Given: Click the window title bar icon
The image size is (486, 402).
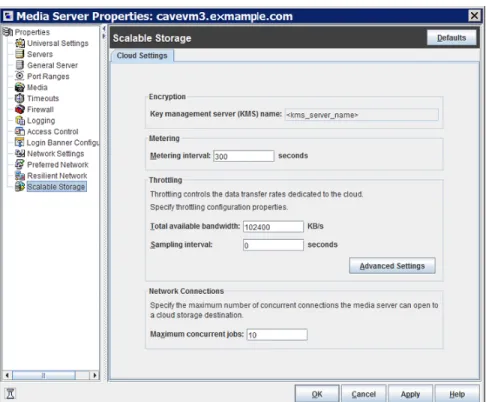Looking at the screenshot, I should [x=8, y=16].
